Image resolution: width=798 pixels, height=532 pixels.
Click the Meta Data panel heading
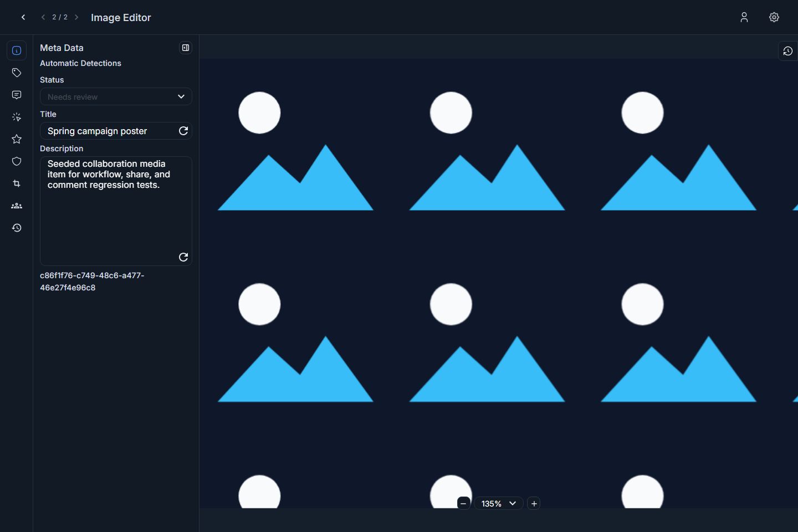click(62, 48)
